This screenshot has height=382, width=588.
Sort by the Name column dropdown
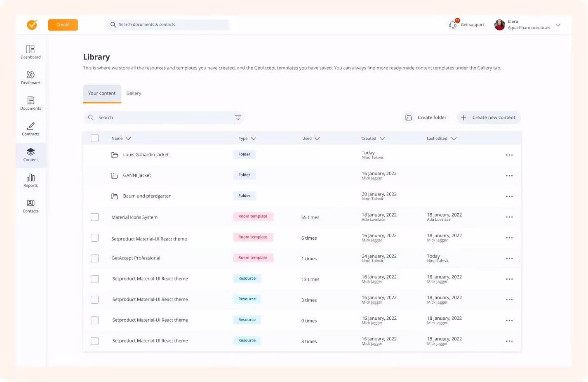(x=128, y=138)
